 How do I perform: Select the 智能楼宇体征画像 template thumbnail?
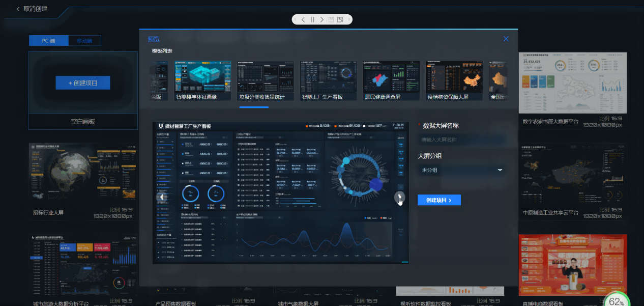(x=203, y=80)
